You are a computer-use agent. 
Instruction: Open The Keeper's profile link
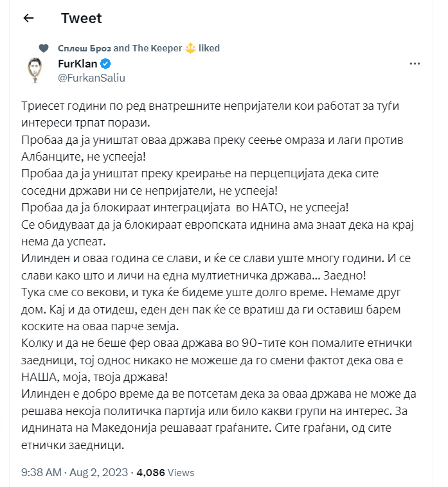(157, 48)
